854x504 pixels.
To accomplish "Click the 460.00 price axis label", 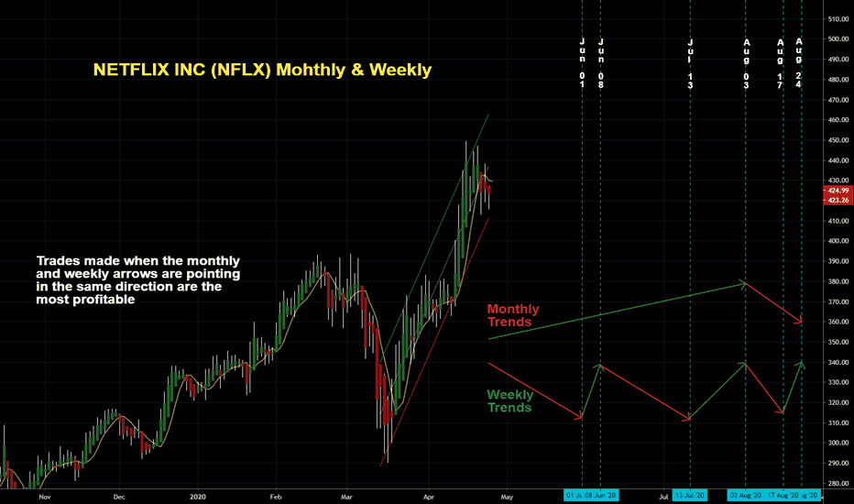I will (838, 120).
